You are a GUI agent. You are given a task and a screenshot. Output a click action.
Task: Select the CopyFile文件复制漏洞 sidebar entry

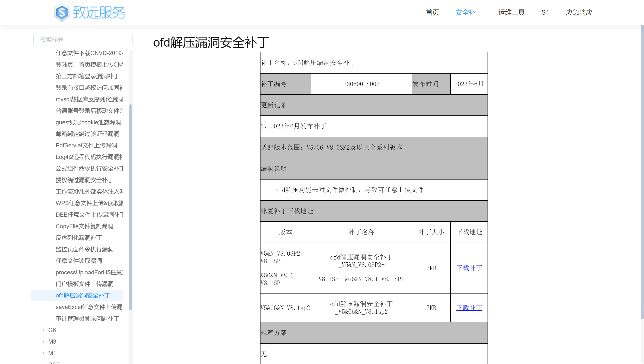(x=84, y=226)
